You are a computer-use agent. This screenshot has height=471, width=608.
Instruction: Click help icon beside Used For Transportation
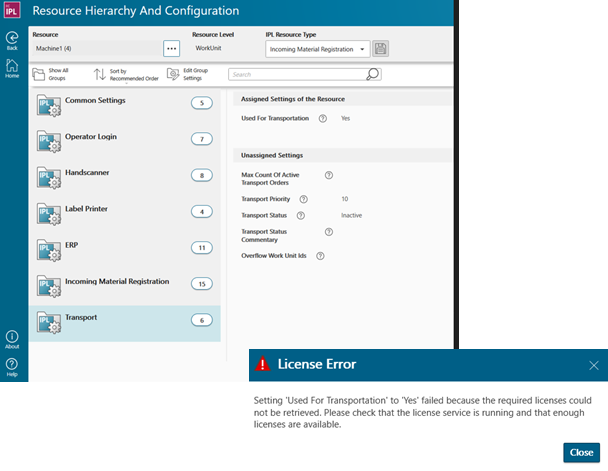point(322,119)
